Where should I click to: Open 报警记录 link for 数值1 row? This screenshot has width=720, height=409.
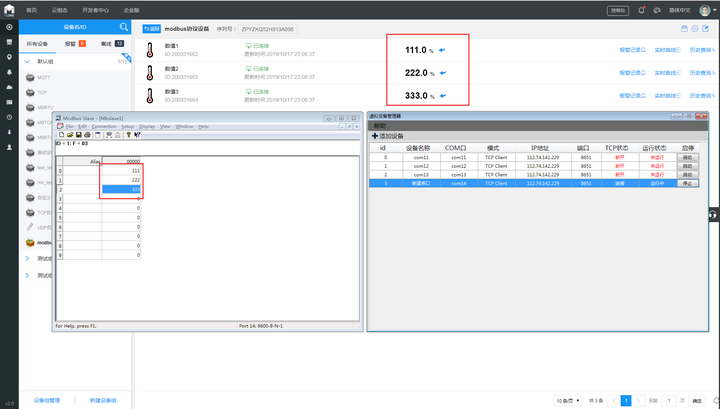[632, 50]
